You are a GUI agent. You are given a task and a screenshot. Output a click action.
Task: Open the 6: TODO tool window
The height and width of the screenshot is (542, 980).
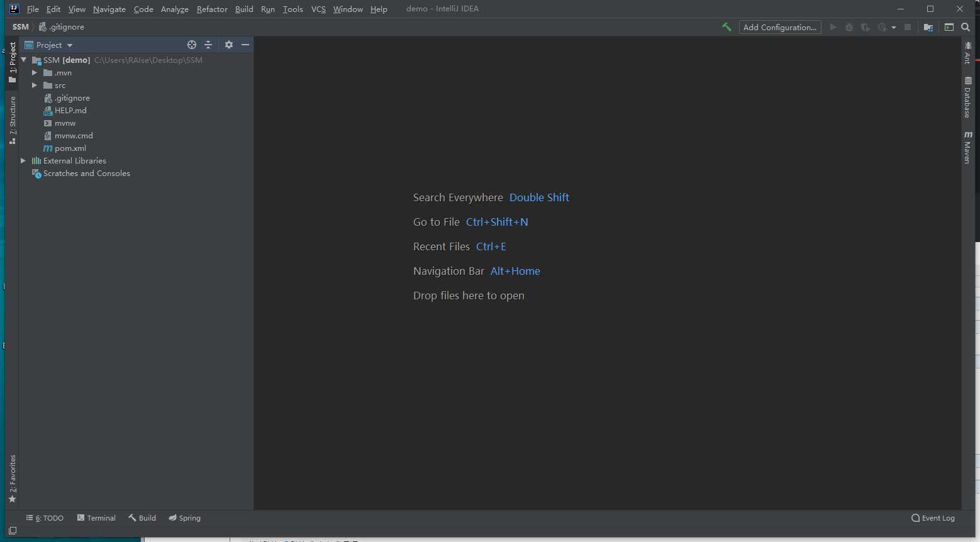45,518
